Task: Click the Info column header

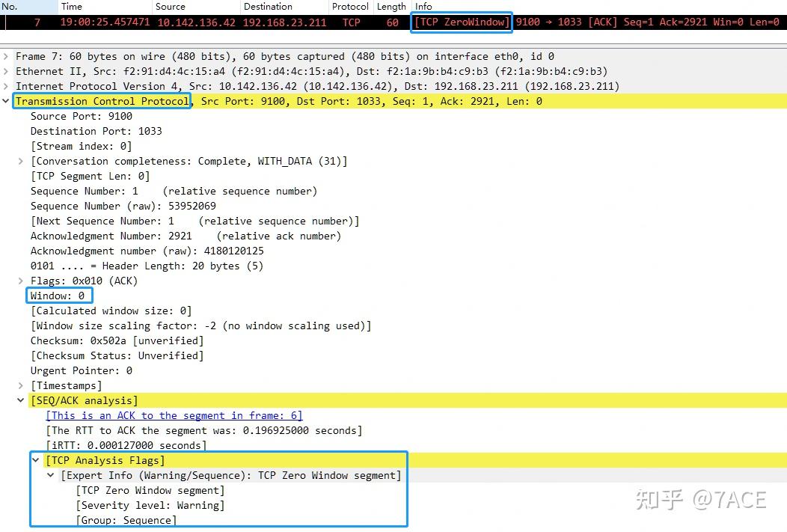Action: pos(423,6)
